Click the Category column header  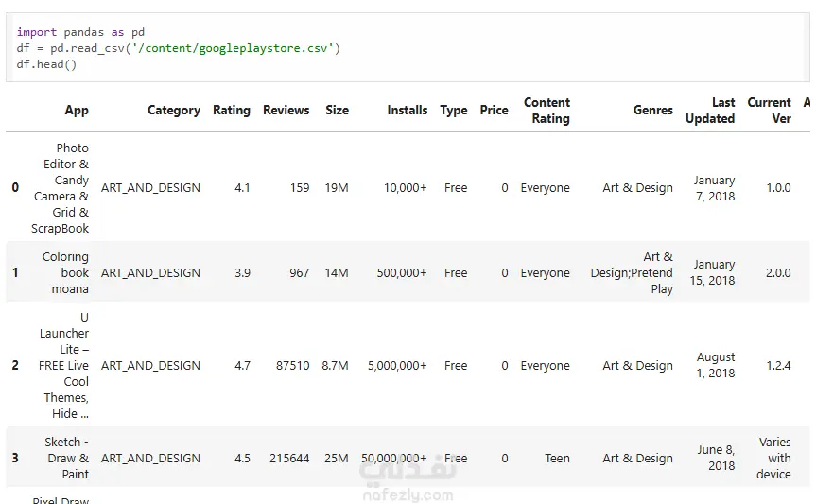click(x=173, y=110)
